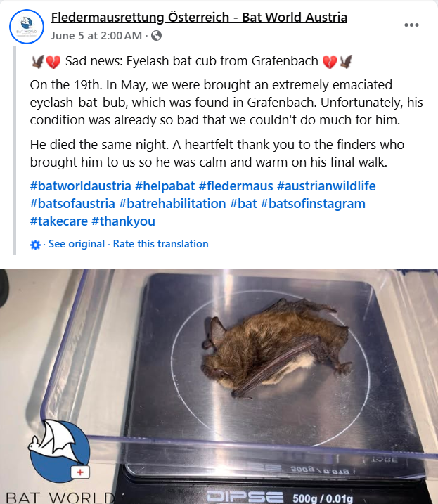Open the #takecare hashtag
The image size is (438, 504).
59,221
